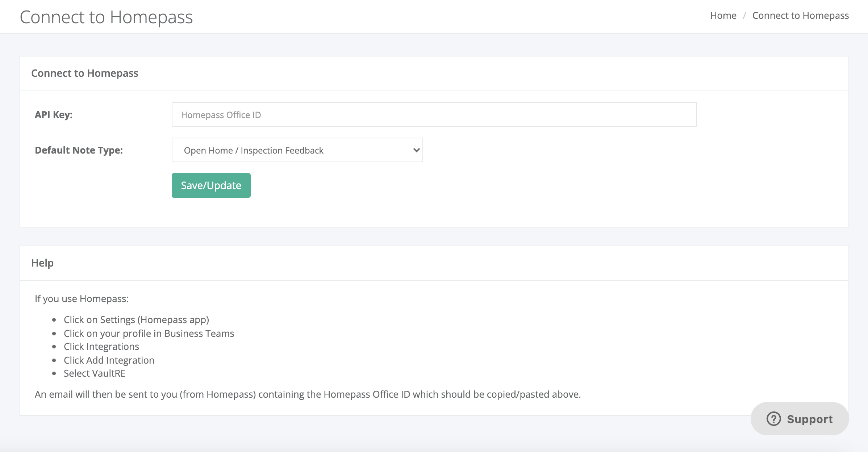This screenshot has width=868, height=452.
Task: Click the Help panel heading
Action: [x=42, y=263]
